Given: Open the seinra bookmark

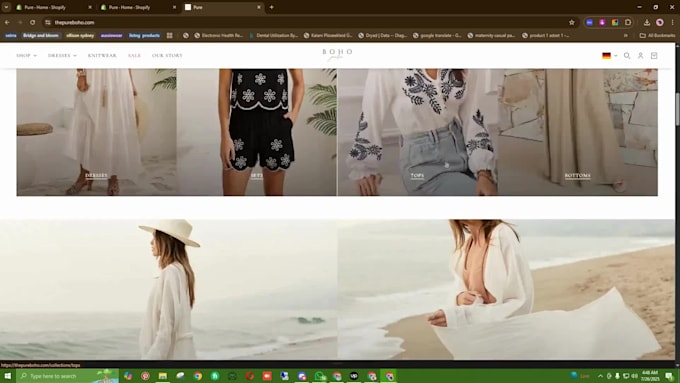Looking at the screenshot, I should [11, 36].
